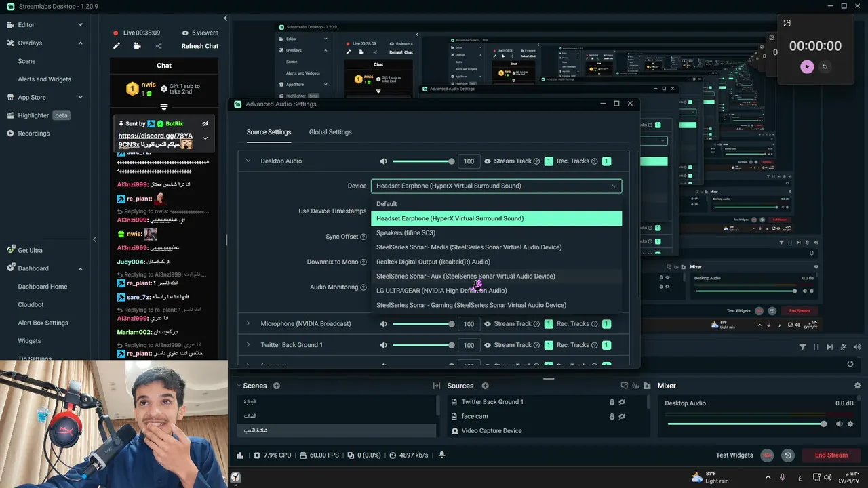Screen dimensions: 868x488
Task: Click the REC record button
Action: (x=767, y=455)
